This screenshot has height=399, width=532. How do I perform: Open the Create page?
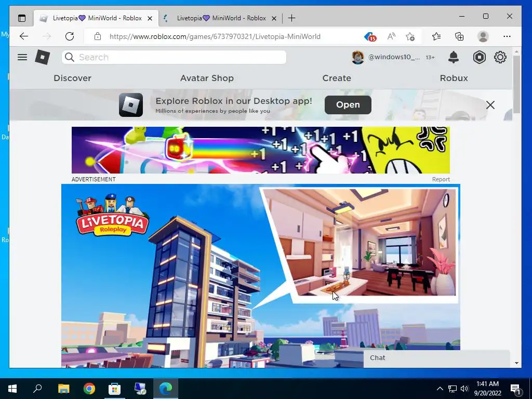point(337,78)
